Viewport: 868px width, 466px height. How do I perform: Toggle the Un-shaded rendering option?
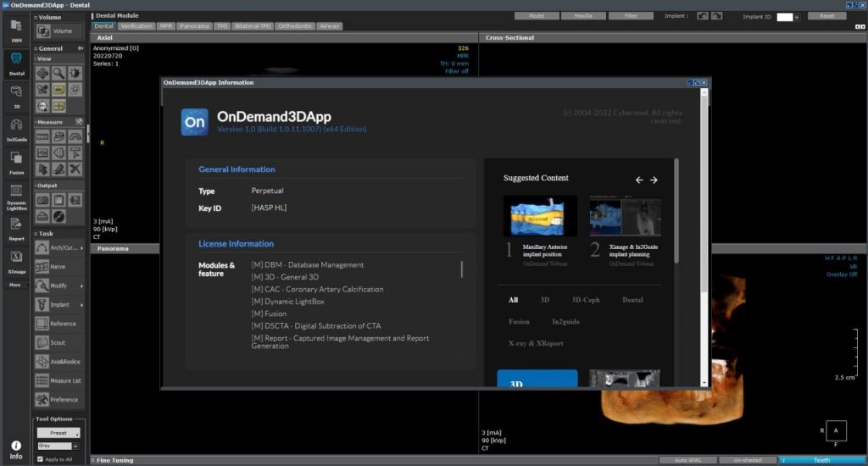pyautogui.click(x=747, y=460)
